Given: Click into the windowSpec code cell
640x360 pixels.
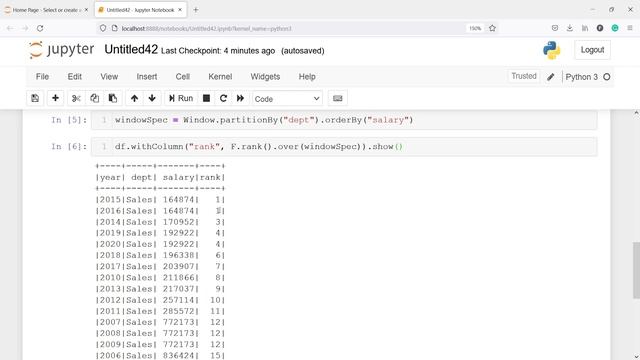Looking at the screenshot, I should (x=344, y=120).
